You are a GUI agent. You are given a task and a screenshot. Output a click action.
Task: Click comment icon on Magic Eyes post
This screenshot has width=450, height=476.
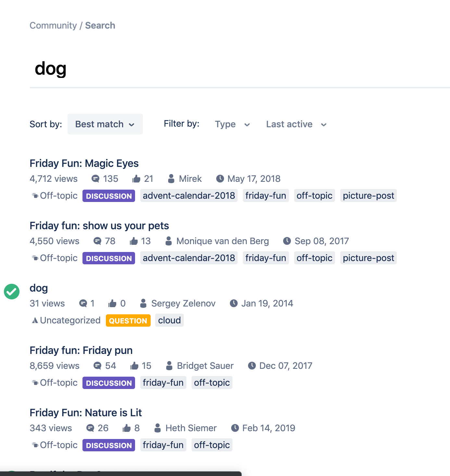click(95, 179)
